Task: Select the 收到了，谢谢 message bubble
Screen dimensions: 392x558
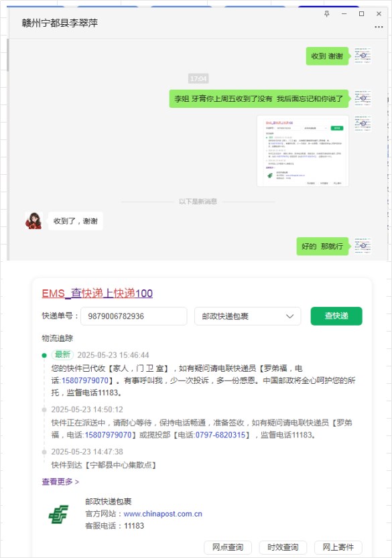Action: pos(76,221)
